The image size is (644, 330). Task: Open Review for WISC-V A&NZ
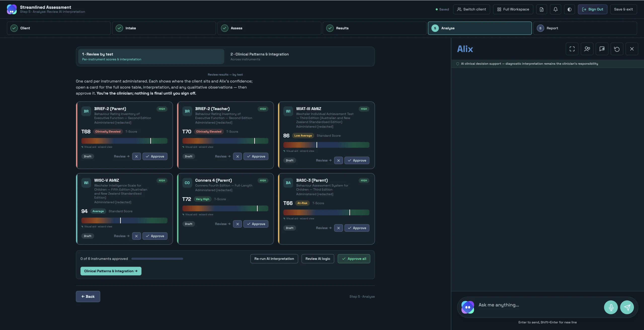pos(122,236)
